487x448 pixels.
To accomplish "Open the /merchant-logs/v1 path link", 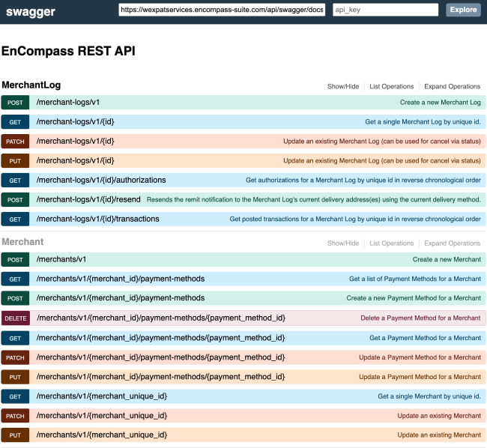I will (x=68, y=102).
